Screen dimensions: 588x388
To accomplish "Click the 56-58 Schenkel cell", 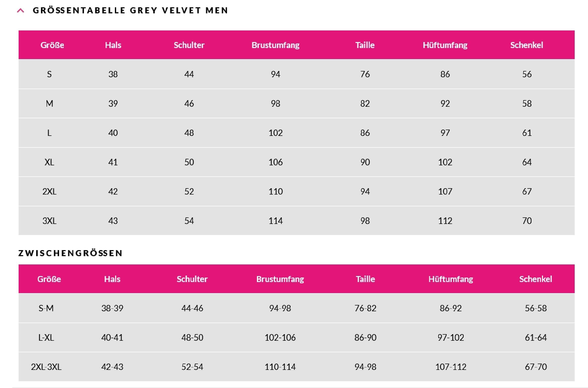I will pos(536,308).
